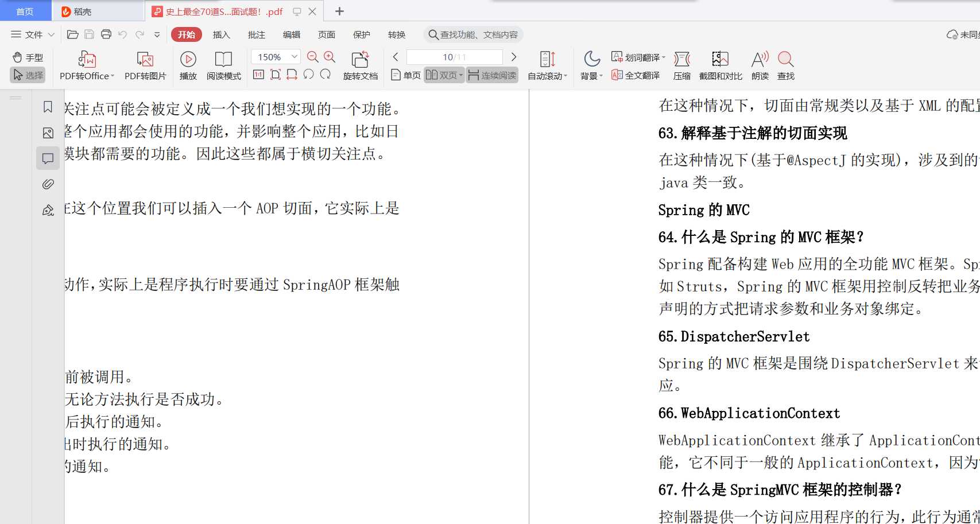
Task: Zoom out using the minus magnifier
Action: point(312,57)
